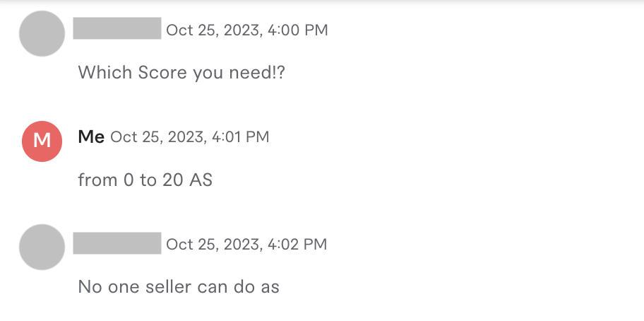Select the "from 0 to 20 AS" message
Viewport: 644px width, 321px height.
point(145,180)
